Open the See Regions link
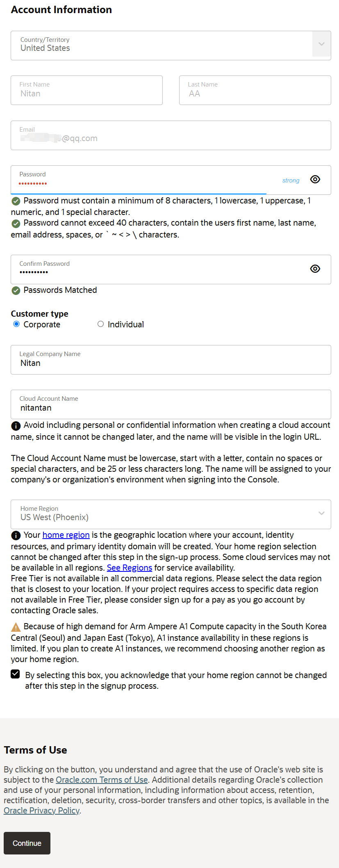This screenshot has height=868, width=339. point(129,568)
